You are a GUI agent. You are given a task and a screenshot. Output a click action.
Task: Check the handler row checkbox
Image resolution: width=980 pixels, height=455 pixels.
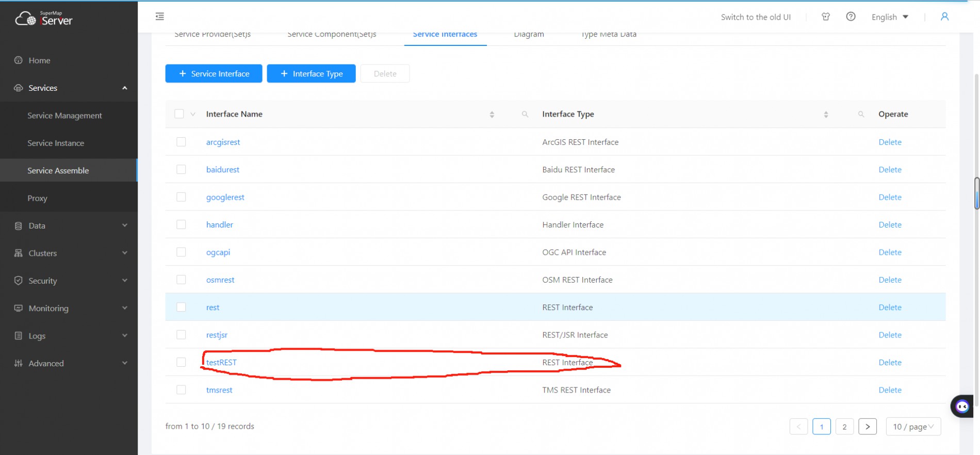(x=181, y=224)
